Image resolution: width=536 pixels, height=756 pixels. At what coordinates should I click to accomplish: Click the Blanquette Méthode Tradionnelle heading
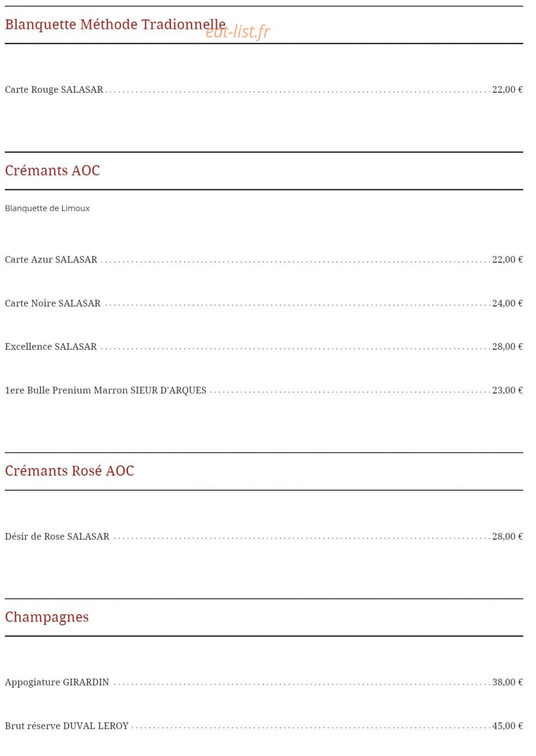(115, 24)
